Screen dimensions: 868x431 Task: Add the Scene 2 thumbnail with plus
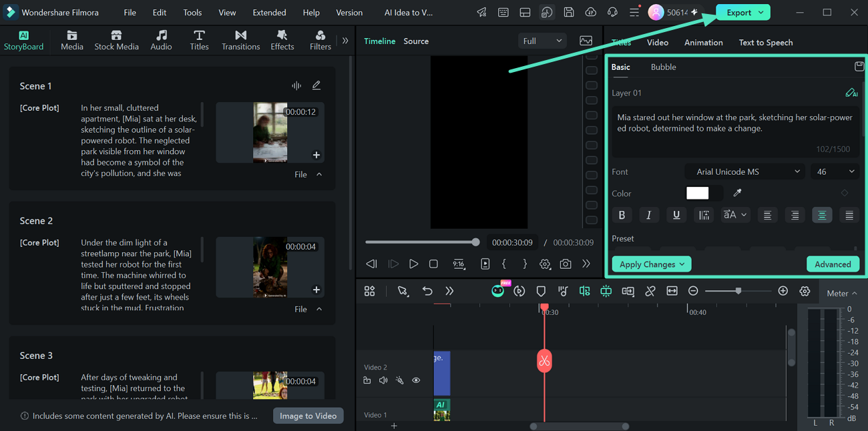[x=316, y=290]
